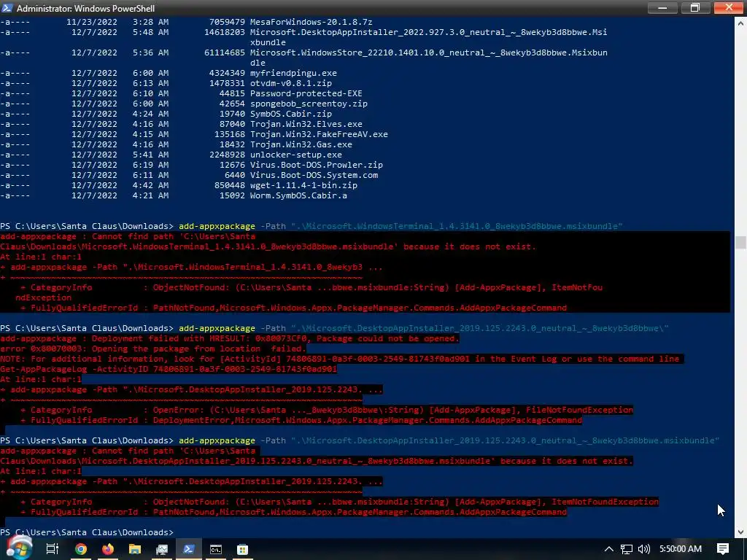This screenshot has width=747, height=560.
Task: Click the unlocker-setup.exe file name
Action: tap(296, 155)
